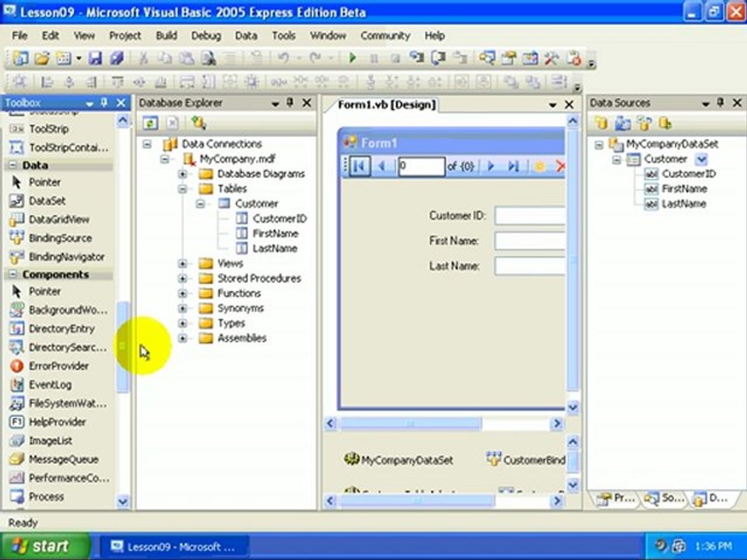Click CustomerBind component in tray
747x560 pixels.
[x=525, y=460]
